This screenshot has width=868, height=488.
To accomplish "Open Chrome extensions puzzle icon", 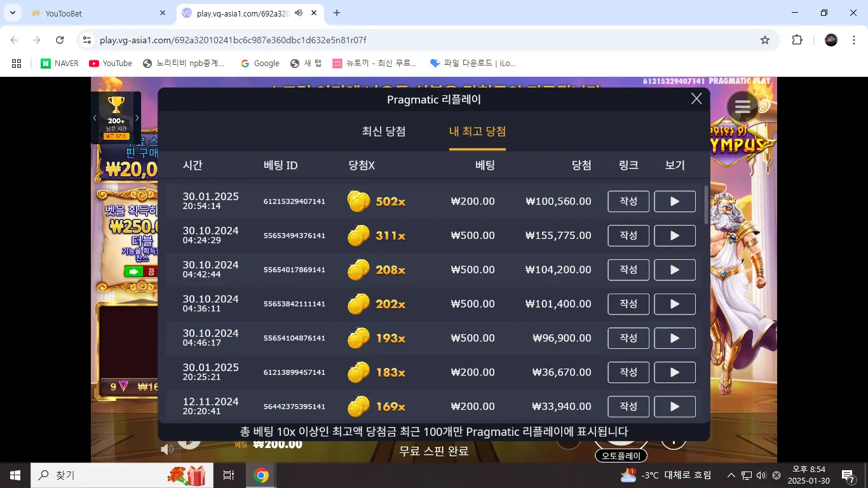I will pos(797,40).
